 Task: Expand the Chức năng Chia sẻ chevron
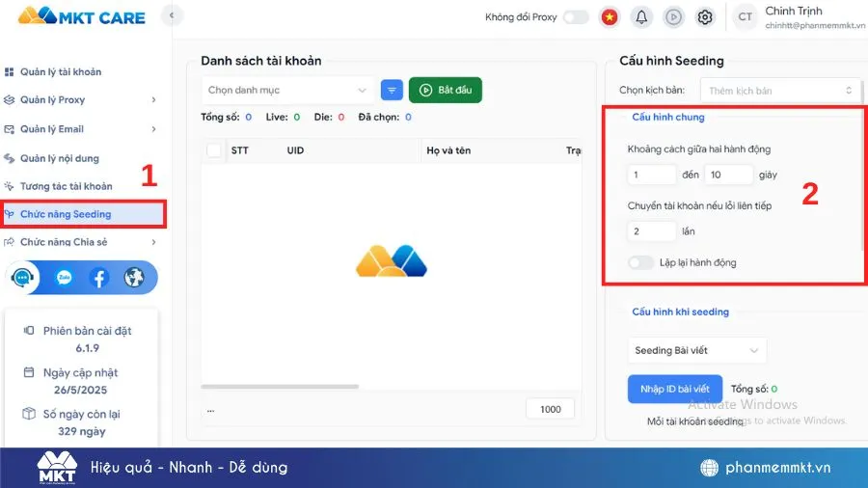(153, 242)
